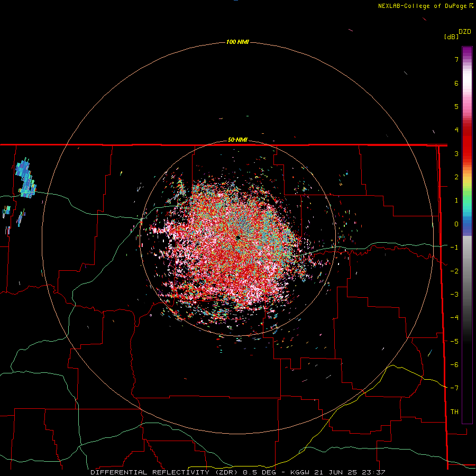The width and height of the screenshot is (476, 476).
Task: Click the -4 dB tick label
Action: [454, 318]
